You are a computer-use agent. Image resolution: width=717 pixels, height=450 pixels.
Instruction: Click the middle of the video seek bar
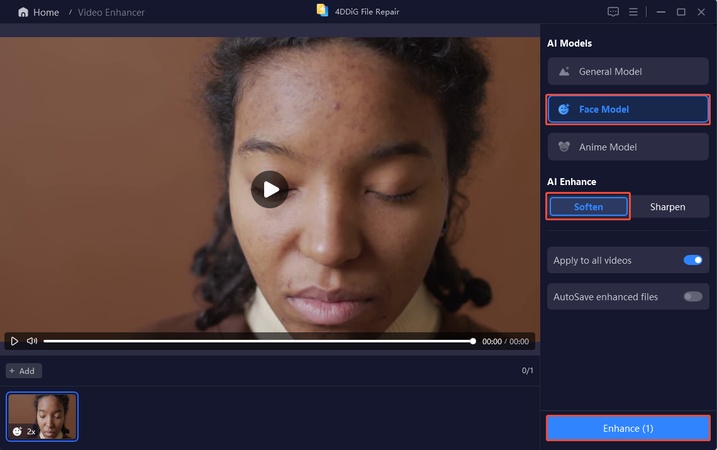pyautogui.click(x=258, y=341)
